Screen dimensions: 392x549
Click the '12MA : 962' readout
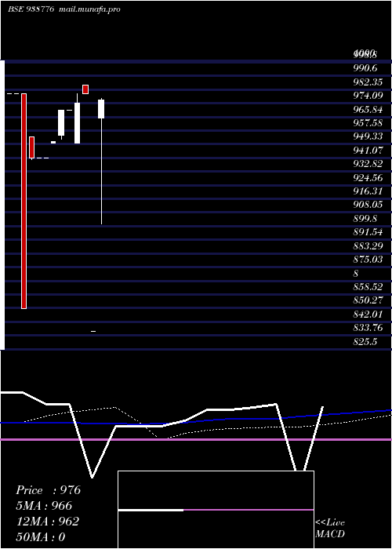(48, 522)
